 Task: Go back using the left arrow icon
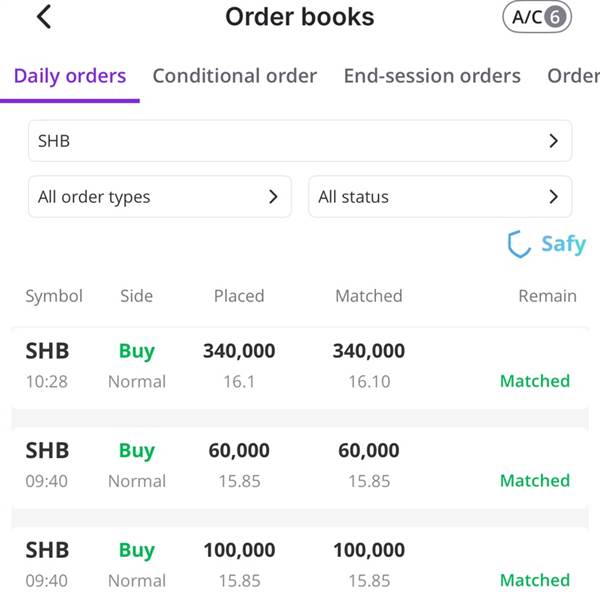click(44, 17)
